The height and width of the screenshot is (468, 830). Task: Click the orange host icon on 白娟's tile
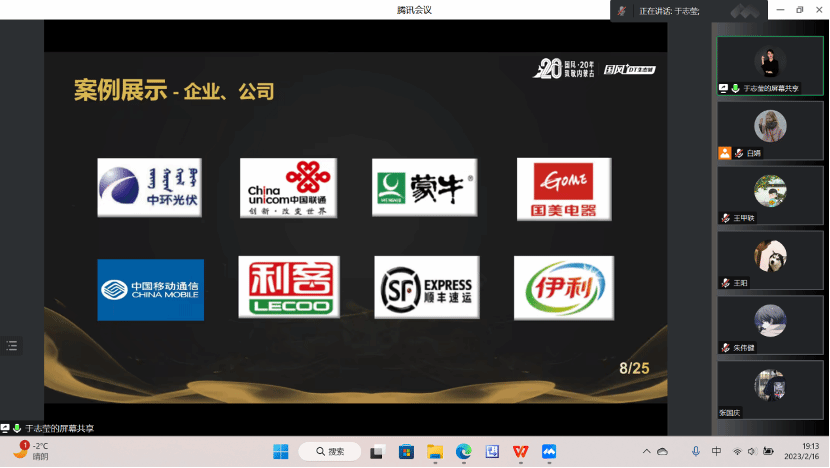coord(724,153)
